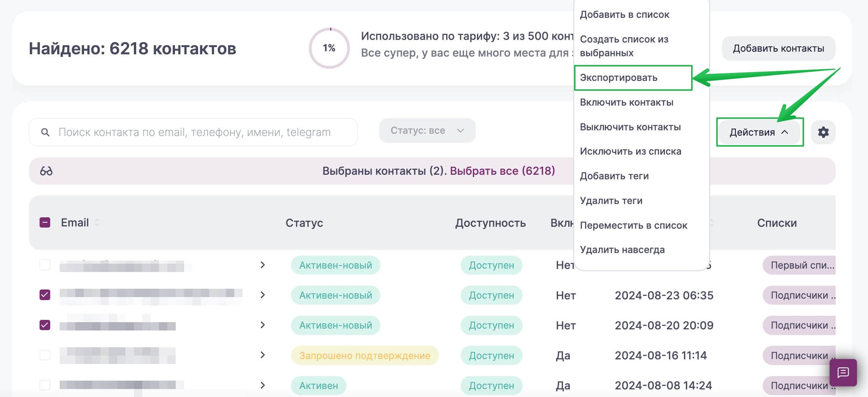Choose Добавить в список from menu
868x397 pixels.
pos(625,14)
